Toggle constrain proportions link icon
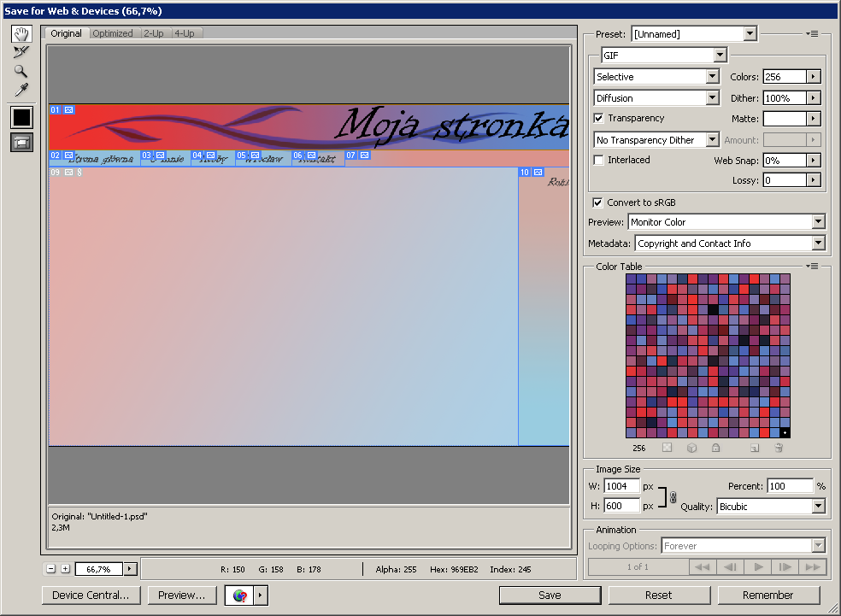This screenshot has width=841, height=616. 673,497
